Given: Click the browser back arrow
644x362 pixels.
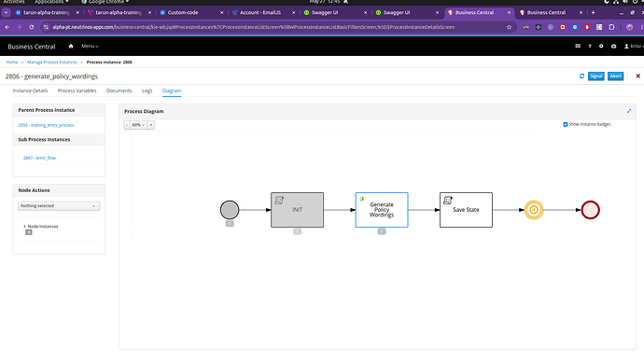Looking at the screenshot, I should (7, 27).
